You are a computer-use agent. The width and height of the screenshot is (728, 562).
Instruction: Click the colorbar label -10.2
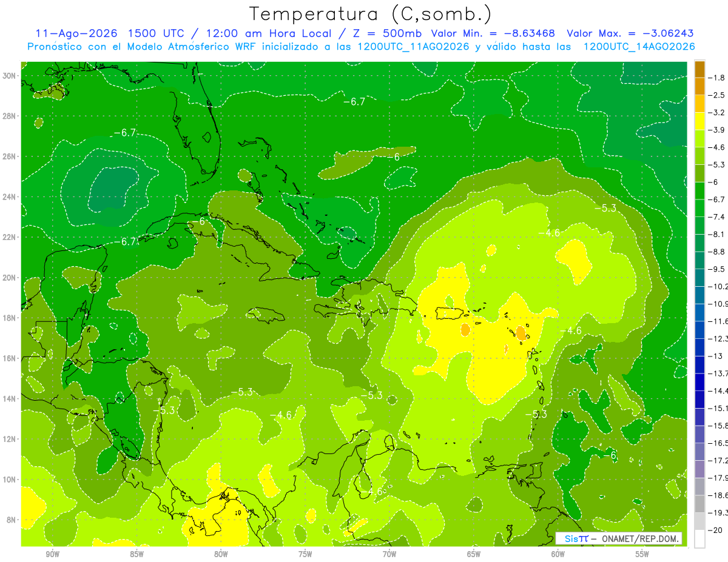click(718, 286)
